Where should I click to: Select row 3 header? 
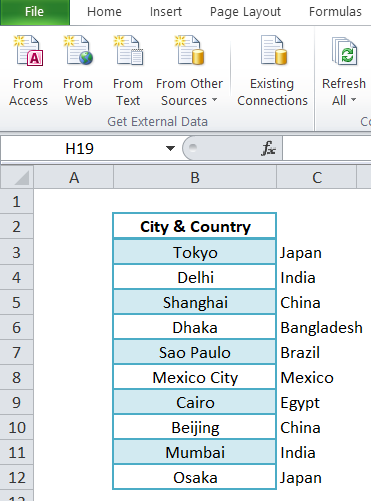tap(16, 252)
